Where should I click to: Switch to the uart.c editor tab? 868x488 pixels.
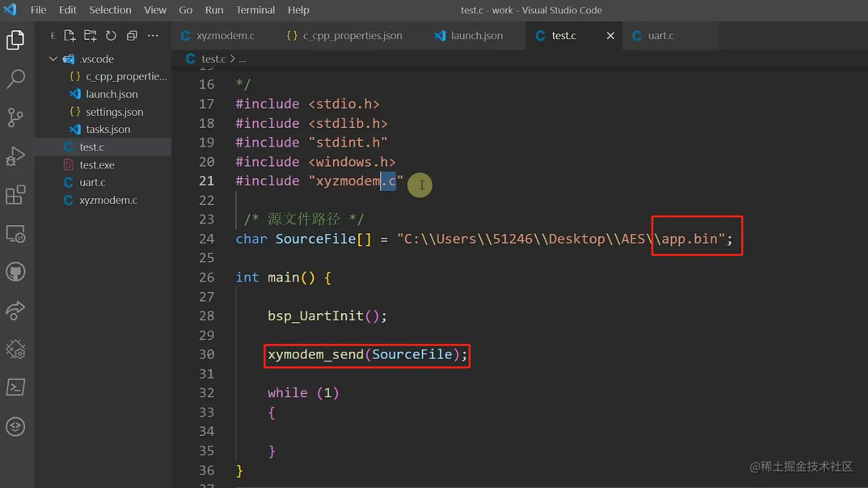pyautogui.click(x=670, y=36)
